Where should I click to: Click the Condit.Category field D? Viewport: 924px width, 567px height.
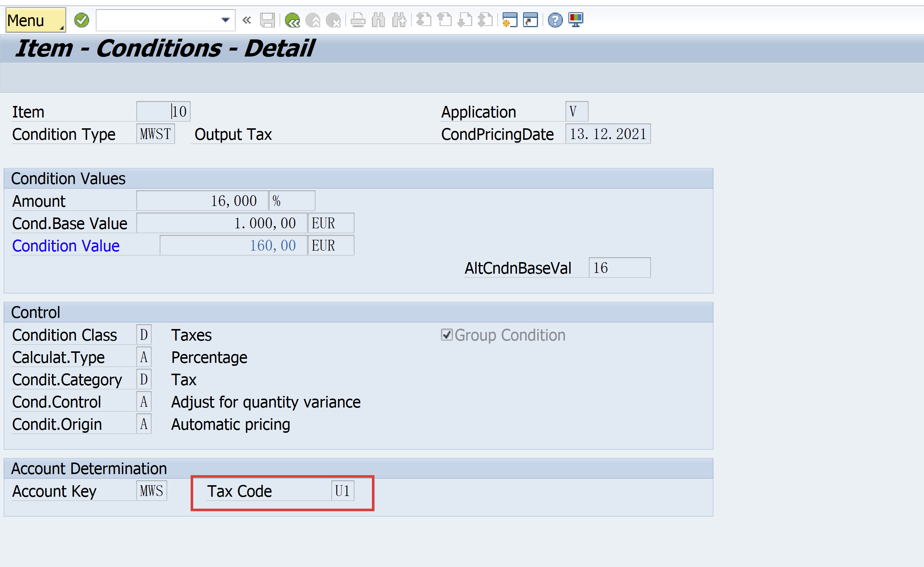coord(144,379)
